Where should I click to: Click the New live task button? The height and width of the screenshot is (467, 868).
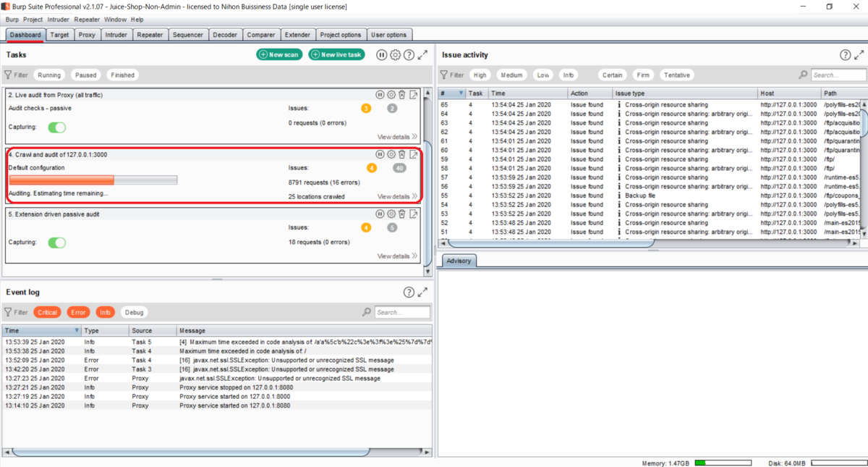336,55
